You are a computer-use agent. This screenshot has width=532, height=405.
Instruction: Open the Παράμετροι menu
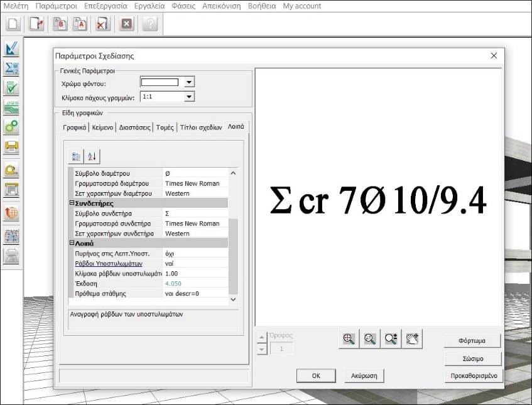click(57, 6)
